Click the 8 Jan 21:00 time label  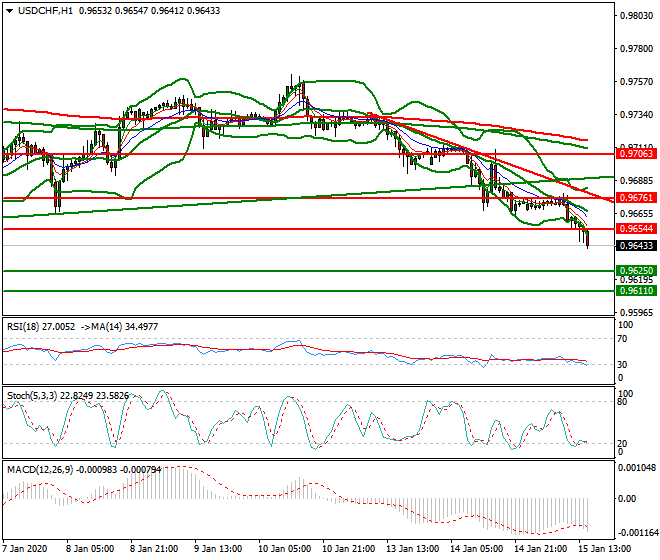[154, 549]
